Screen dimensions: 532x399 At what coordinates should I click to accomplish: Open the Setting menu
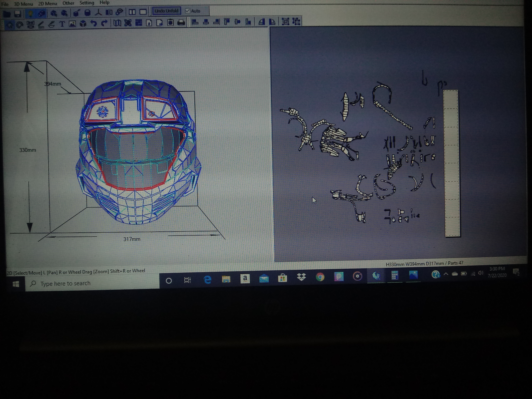87,3
